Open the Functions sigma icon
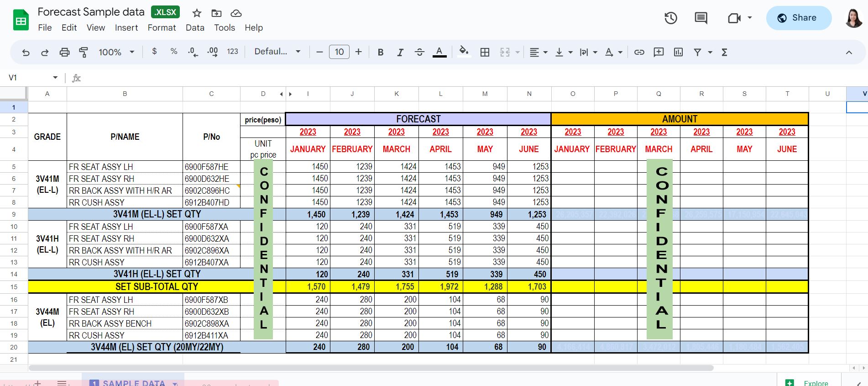Screen dimensions: 868x386 click(724, 52)
